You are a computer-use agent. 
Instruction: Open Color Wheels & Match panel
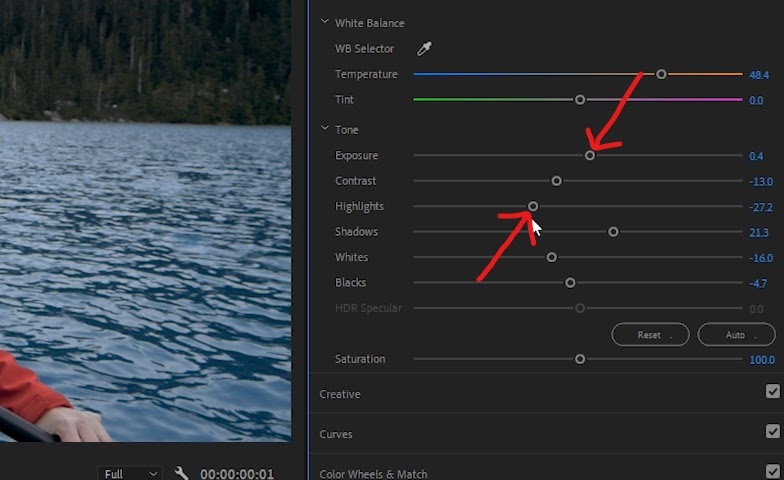(373, 474)
